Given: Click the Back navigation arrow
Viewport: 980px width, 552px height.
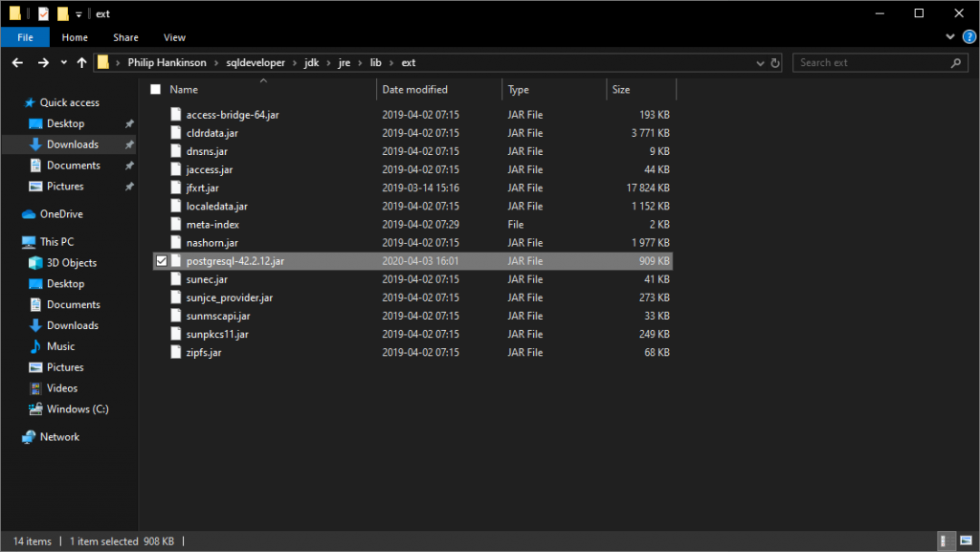Looking at the screenshot, I should click(x=17, y=63).
